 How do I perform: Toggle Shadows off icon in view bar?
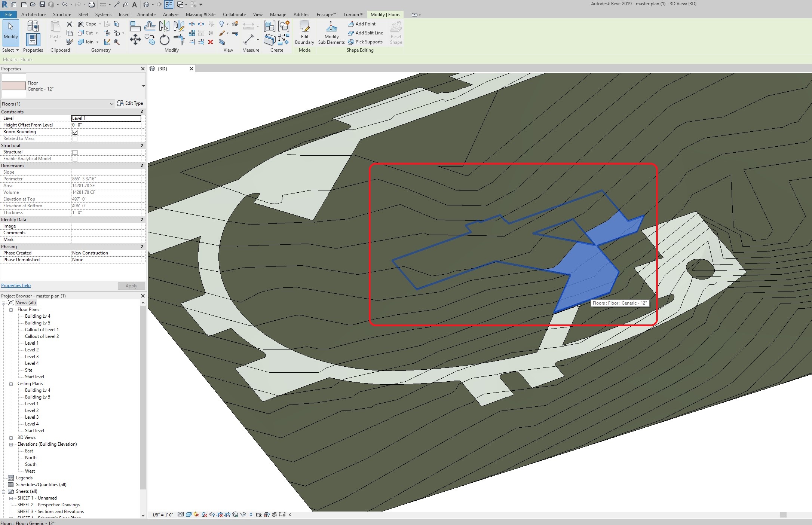pos(204,515)
